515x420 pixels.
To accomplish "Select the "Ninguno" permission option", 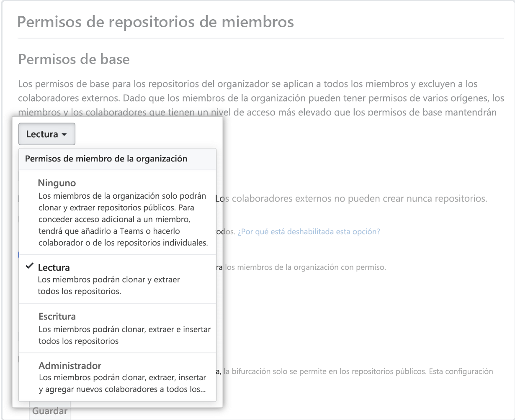I will coord(57,183).
